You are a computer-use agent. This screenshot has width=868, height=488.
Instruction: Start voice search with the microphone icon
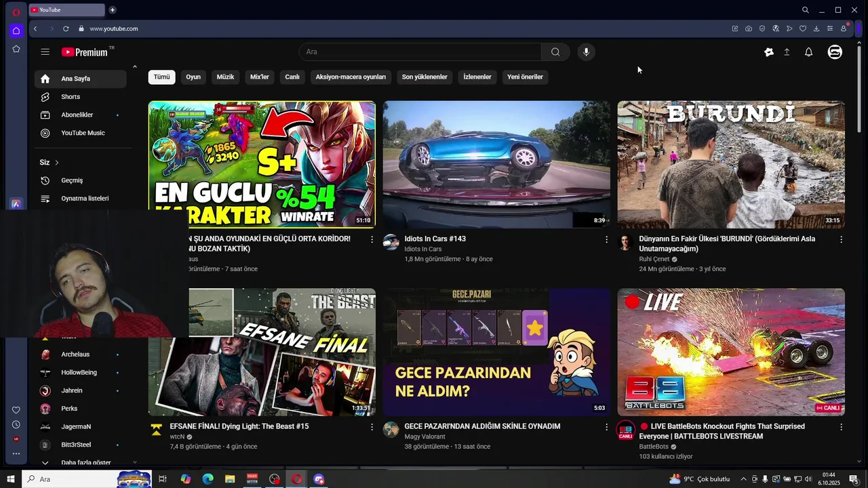click(586, 52)
